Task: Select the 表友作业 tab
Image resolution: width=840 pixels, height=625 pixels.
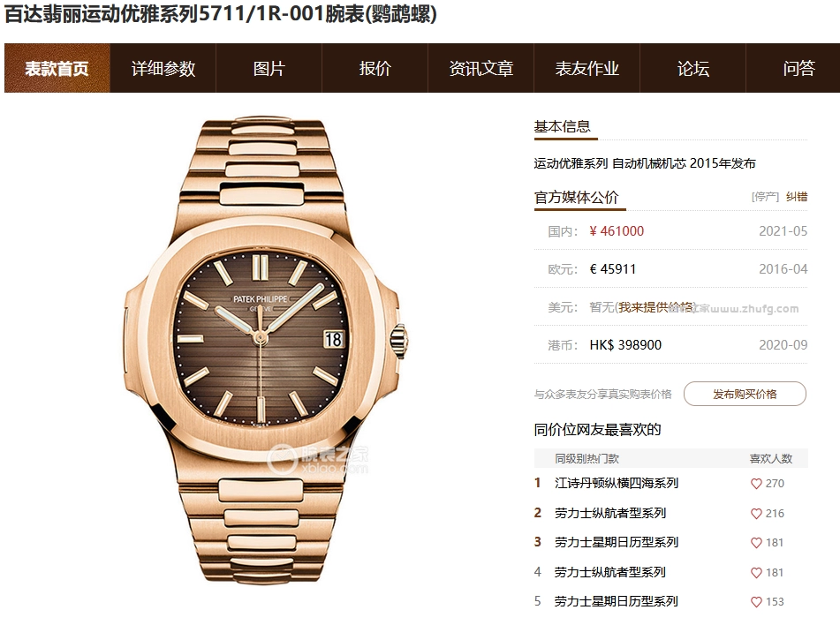Action: click(587, 68)
